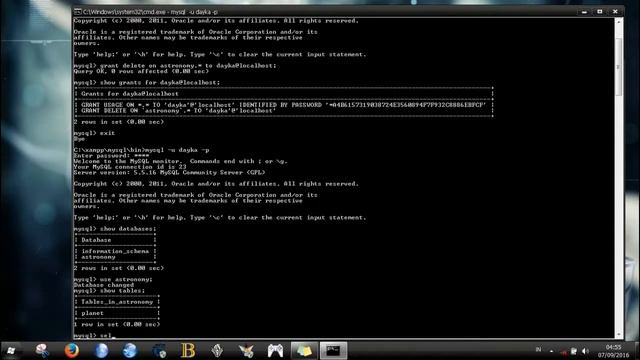
Task: Select the command prompt taskbar button
Action: coord(333,351)
